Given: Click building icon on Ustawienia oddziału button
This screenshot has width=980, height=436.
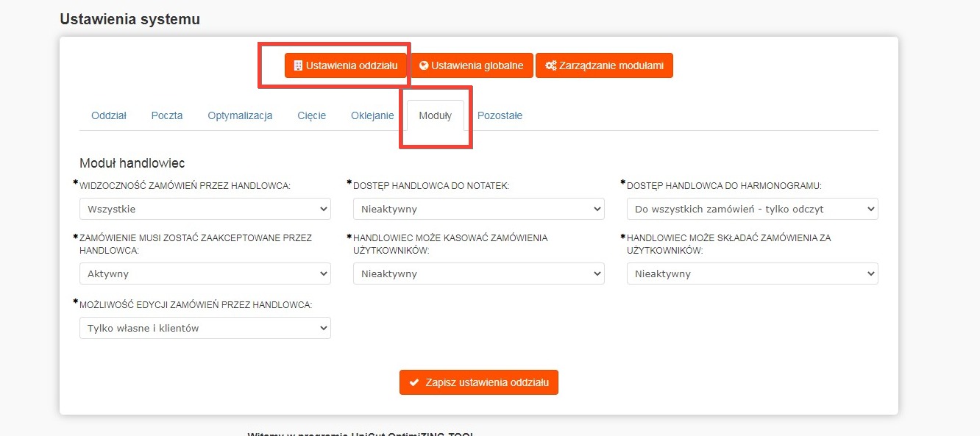Looking at the screenshot, I should [298, 65].
